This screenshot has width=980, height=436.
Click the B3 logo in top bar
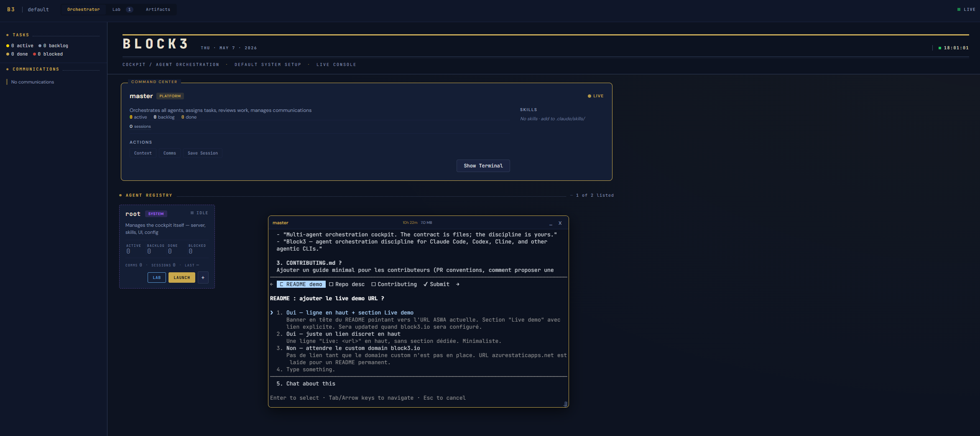click(x=11, y=9)
